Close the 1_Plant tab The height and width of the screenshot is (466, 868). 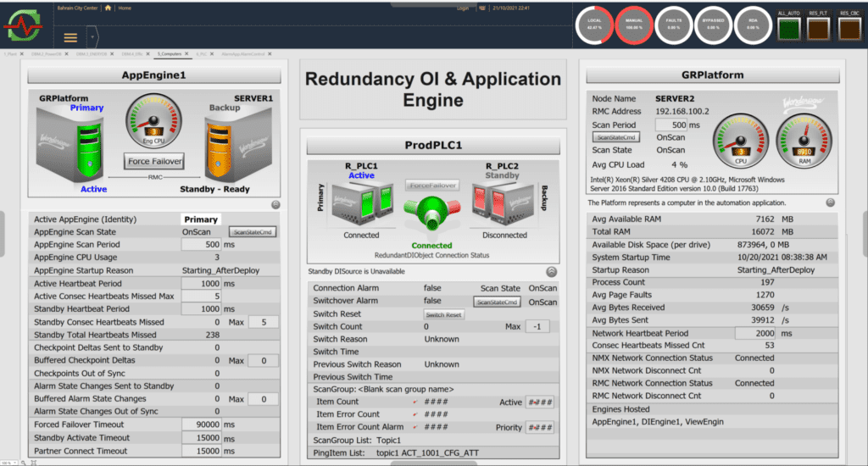(21, 53)
